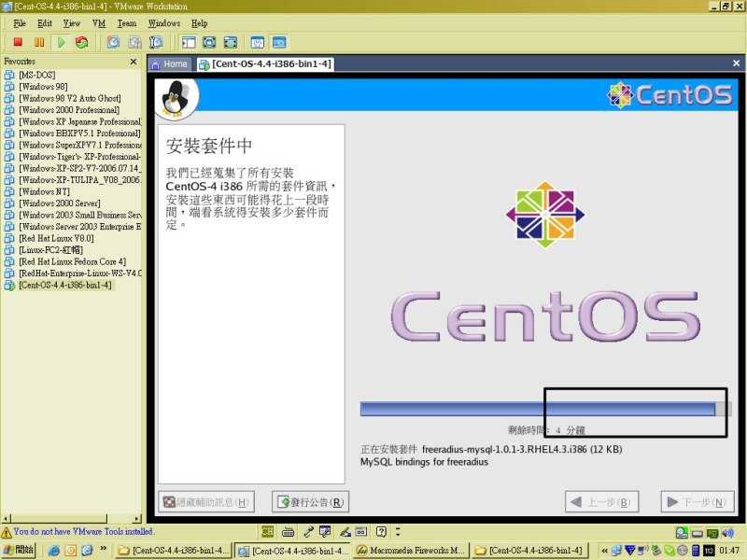Click the 下一步(N) next button
The width and height of the screenshot is (747, 560).
[698, 502]
